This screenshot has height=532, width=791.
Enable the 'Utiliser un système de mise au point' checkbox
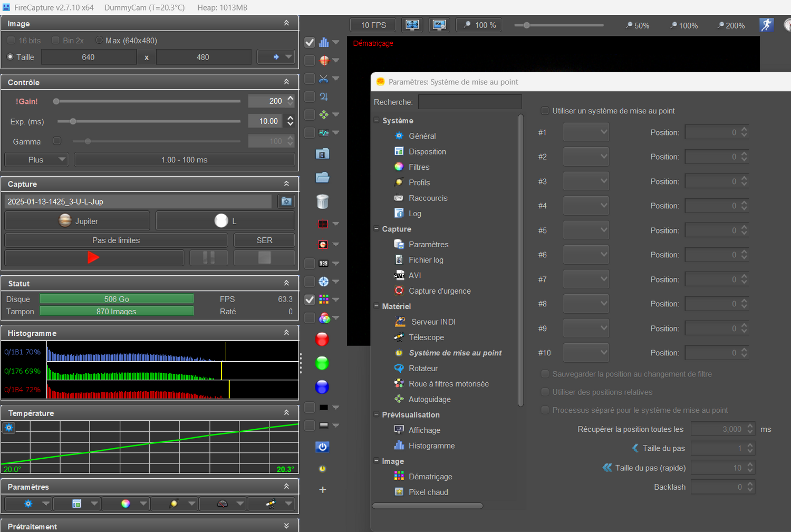click(x=545, y=111)
